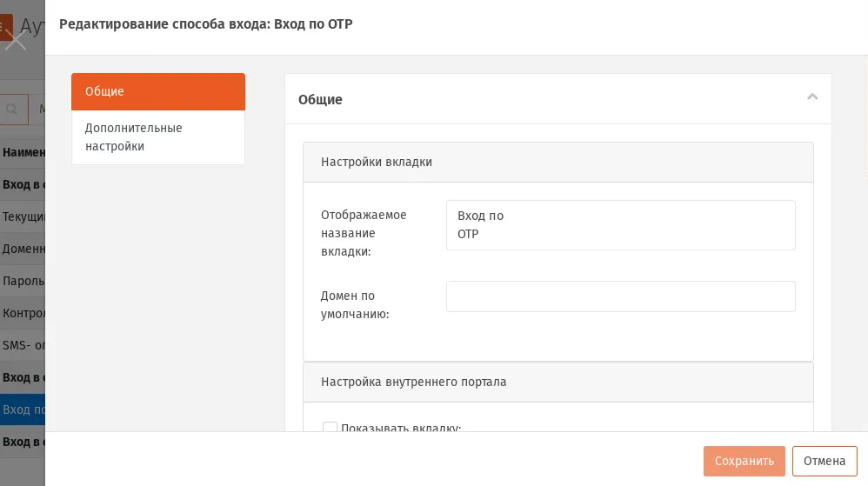Image resolution: width=868 pixels, height=486 pixels.
Task: Click the Наимен column header
Action: click(x=23, y=152)
